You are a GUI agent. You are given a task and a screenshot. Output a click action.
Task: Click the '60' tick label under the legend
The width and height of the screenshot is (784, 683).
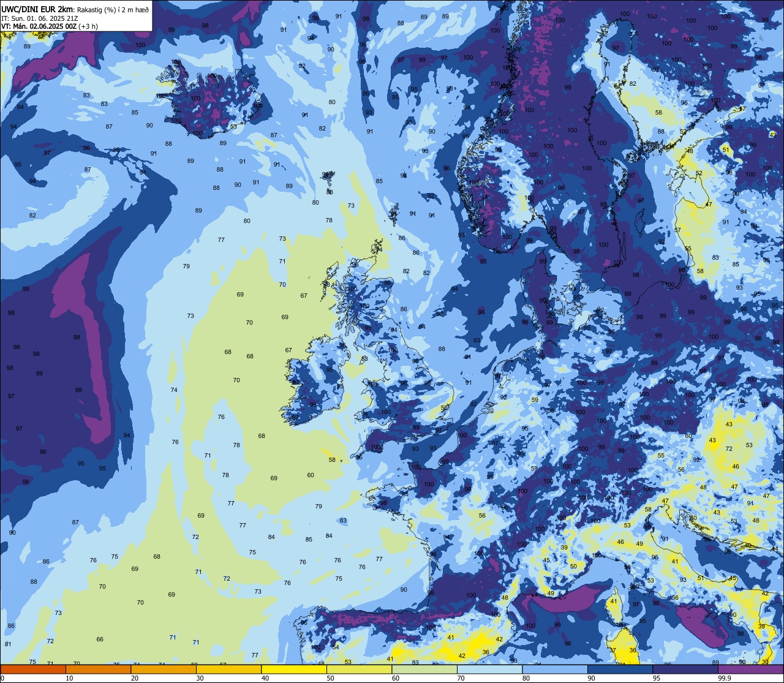click(x=396, y=678)
